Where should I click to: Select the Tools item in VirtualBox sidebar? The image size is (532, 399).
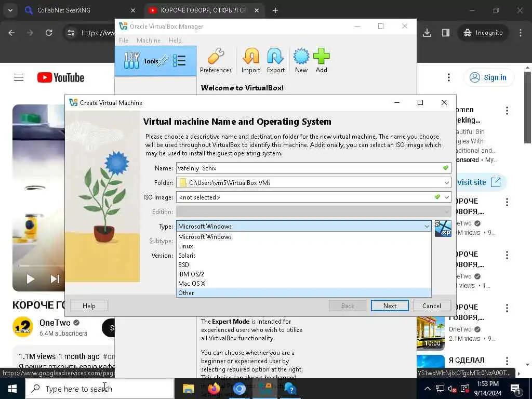[156, 61]
